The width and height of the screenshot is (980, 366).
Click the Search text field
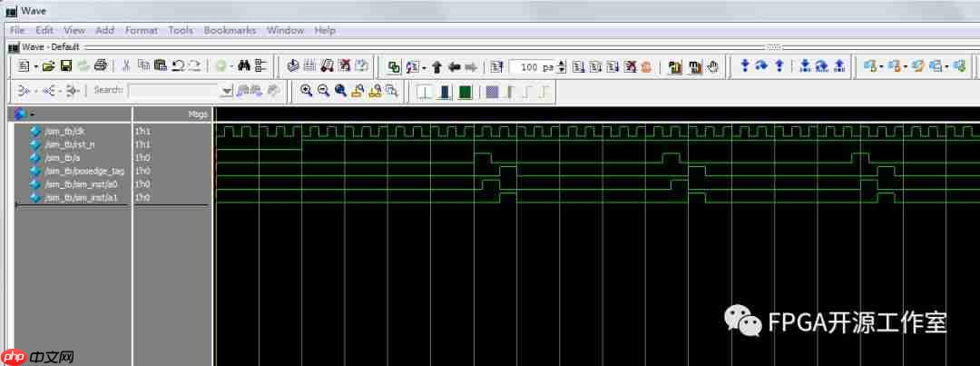point(174,91)
